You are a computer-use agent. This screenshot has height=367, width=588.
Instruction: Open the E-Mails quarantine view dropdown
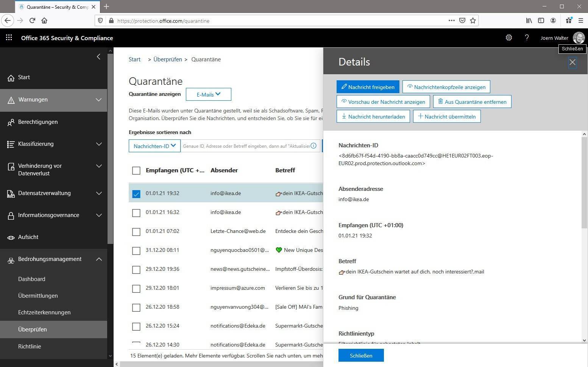(x=208, y=94)
